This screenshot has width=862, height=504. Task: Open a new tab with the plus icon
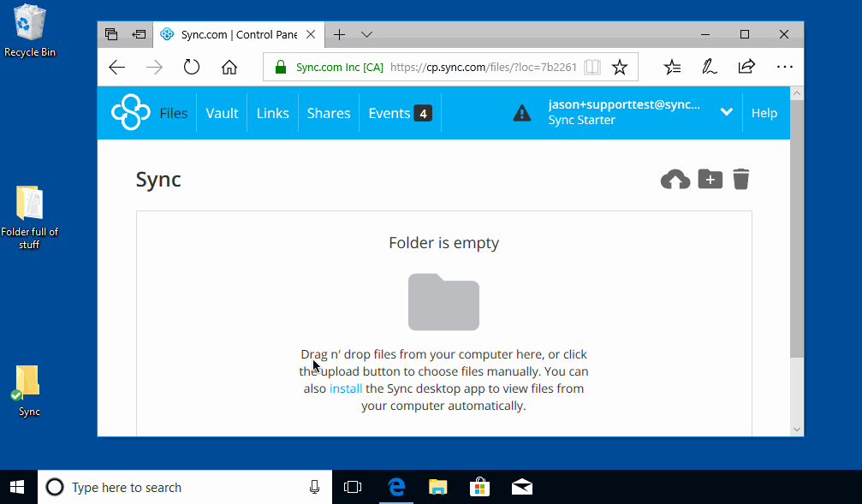click(339, 34)
